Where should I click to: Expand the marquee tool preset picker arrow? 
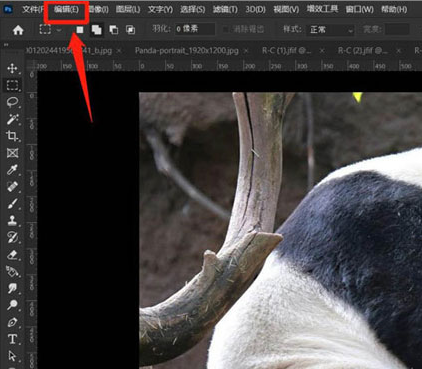[59, 30]
